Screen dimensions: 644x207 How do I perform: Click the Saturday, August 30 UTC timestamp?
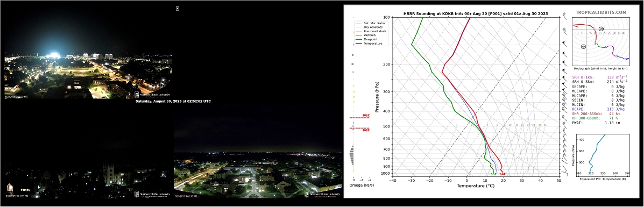(173, 101)
